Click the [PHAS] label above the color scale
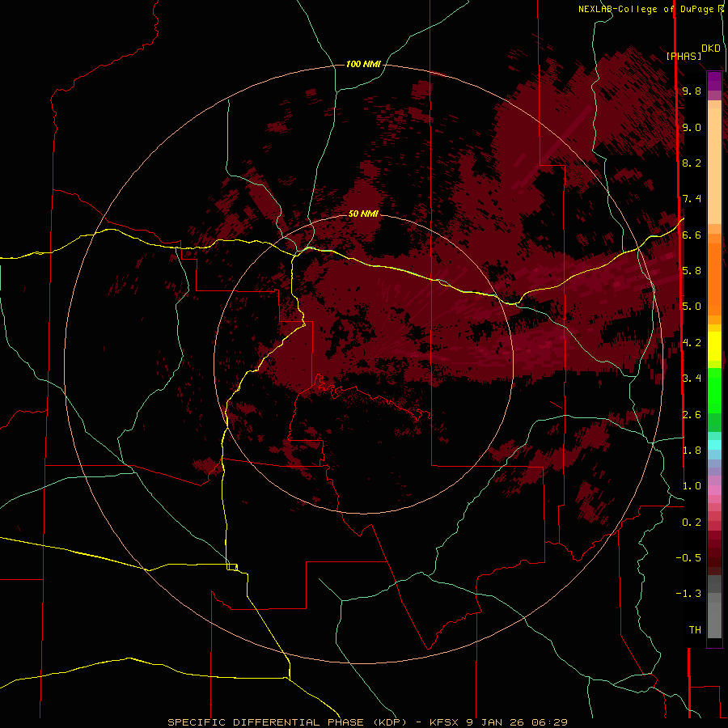The width and height of the screenshot is (728, 728). coord(684,56)
